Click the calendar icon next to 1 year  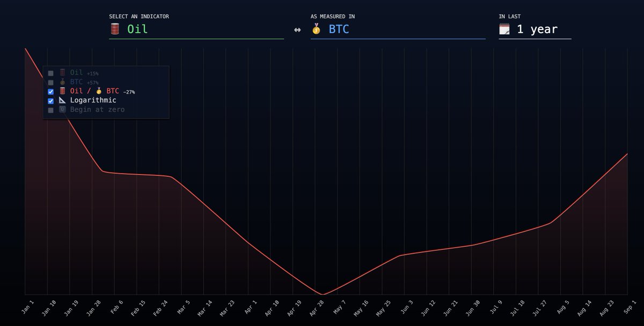[504, 29]
